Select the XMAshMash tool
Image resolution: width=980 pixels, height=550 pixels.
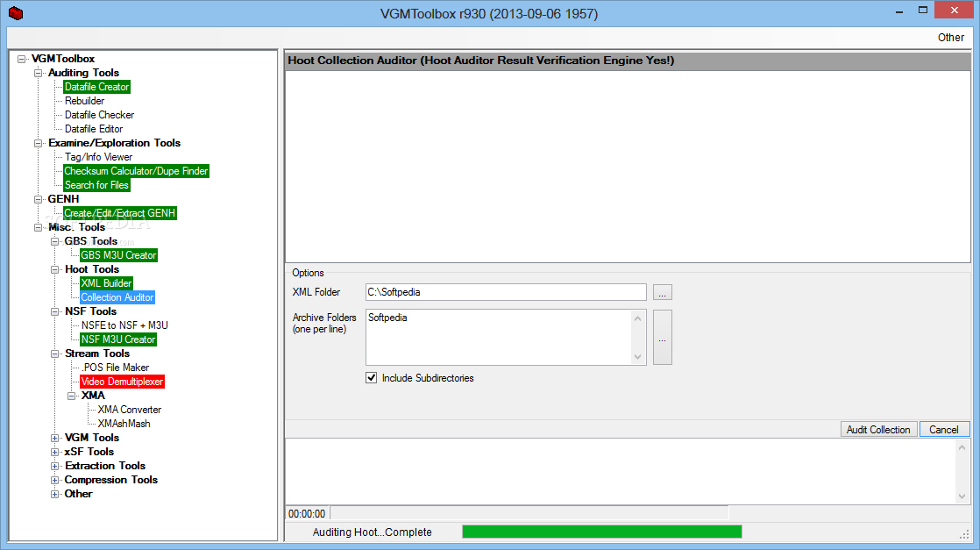pyautogui.click(x=124, y=424)
